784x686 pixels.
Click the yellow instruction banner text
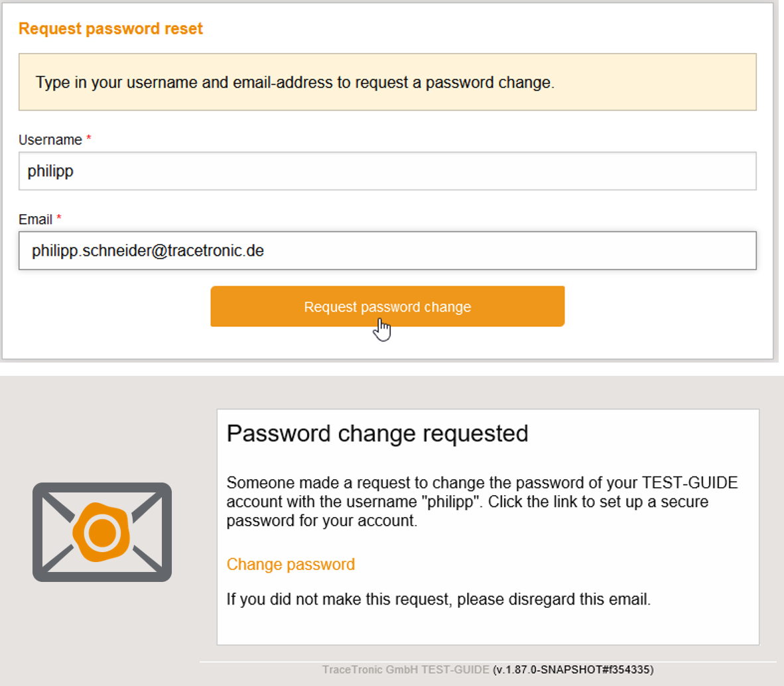[x=294, y=82]
